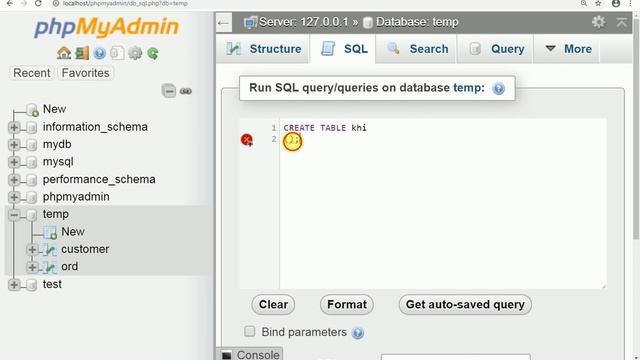The width and height of the screenshot is (640, 360).
Task: Expand the customer table node
Action: pyautogui.click(x=32, y=249)
